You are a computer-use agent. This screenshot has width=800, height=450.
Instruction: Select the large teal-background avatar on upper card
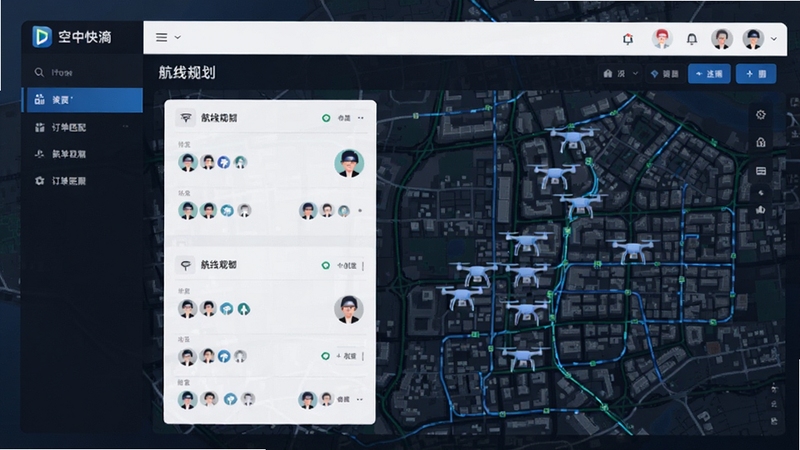349,163
